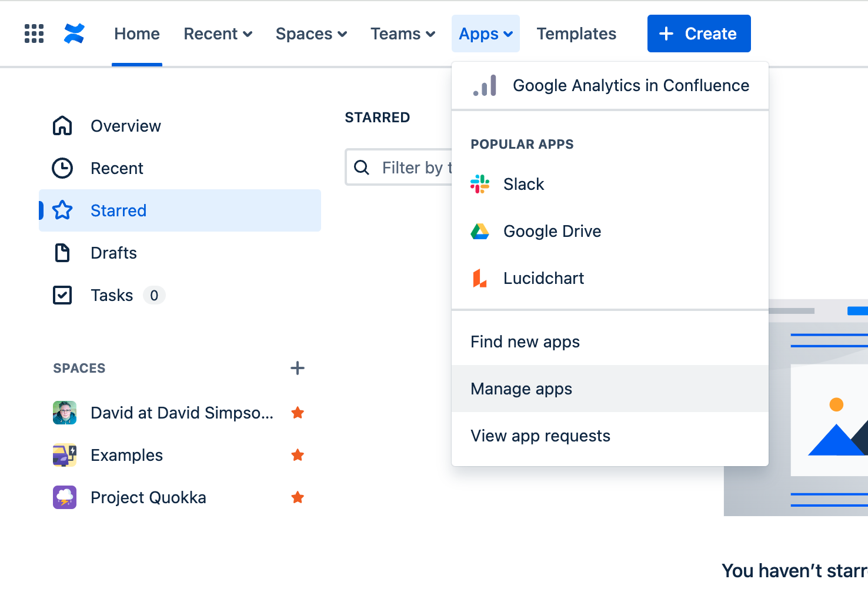Click the Starred star icon in sidebar
This screenshot has width=868, height=589.
(62, 210)
